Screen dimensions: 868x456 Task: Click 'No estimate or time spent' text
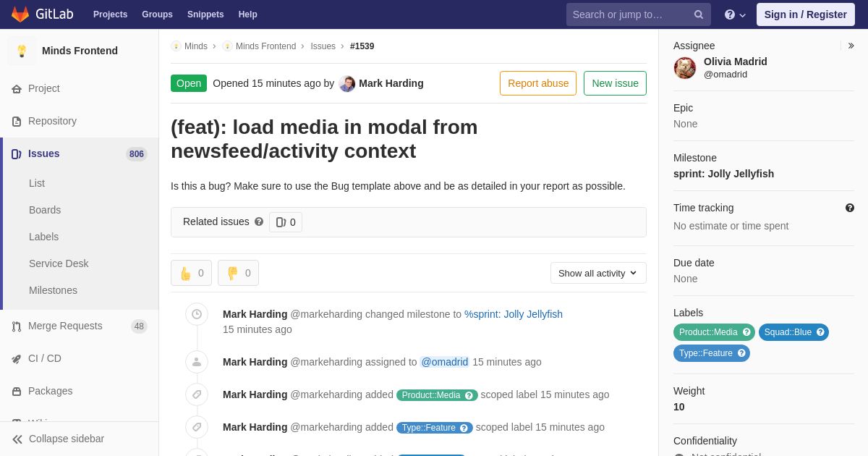pos(731,226)
